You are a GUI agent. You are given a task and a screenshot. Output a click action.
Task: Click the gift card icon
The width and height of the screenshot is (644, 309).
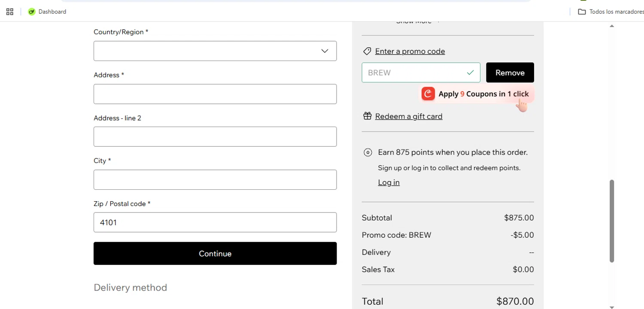click(x=367, y=116)
